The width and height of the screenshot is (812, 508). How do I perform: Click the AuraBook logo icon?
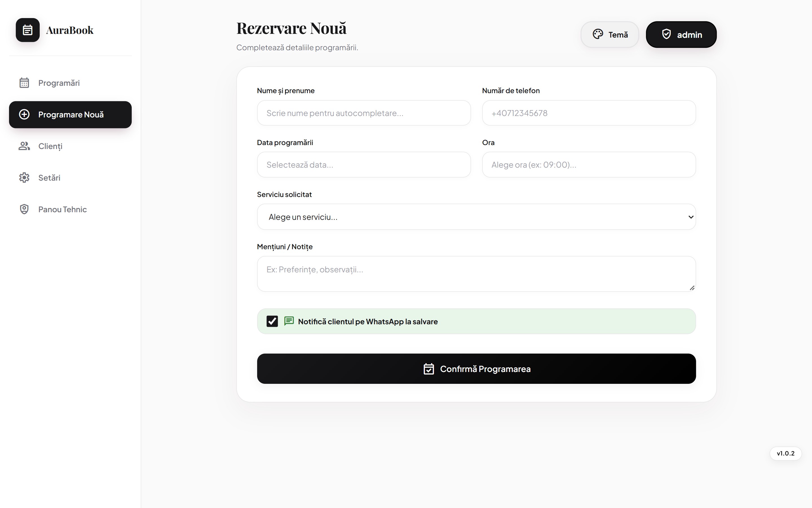click(28, 30)
